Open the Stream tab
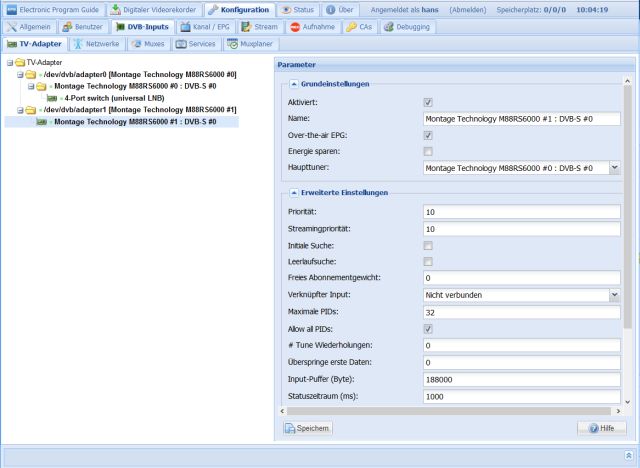This screenshot has width=640, height=468. tap(260, 27)
